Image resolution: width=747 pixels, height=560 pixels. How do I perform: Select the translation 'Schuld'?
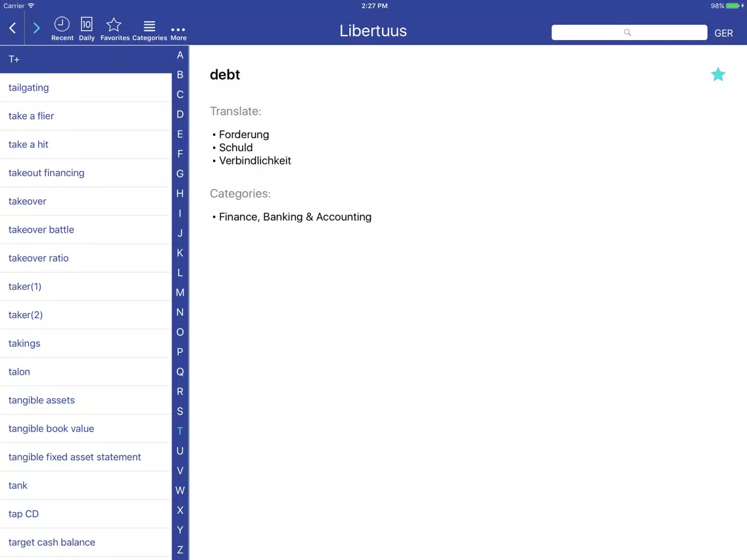point(236,148)
